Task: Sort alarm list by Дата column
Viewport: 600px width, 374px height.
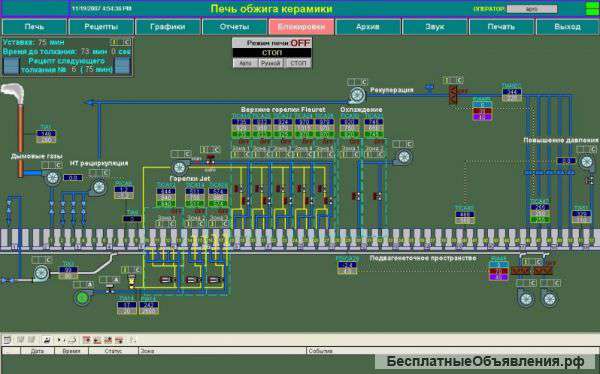Action: pos(38,351)
